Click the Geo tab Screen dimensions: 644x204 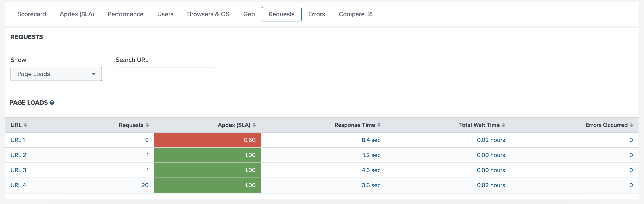click(x=249, y=14)
